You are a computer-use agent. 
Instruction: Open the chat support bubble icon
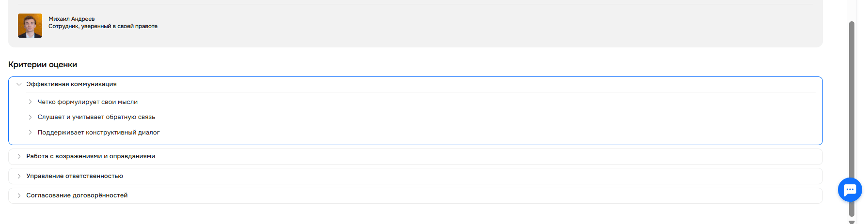click(850, 190)
